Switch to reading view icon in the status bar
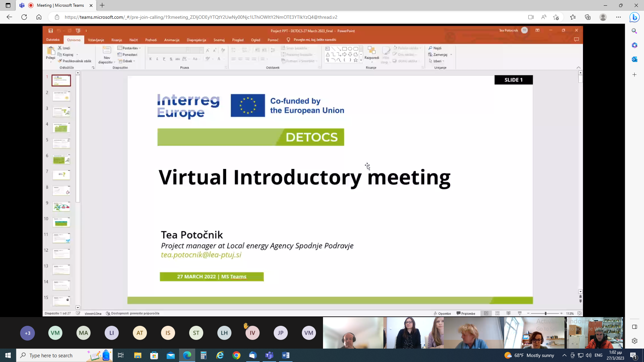Viewport: 644px width, 362px height. pos(508,313)
